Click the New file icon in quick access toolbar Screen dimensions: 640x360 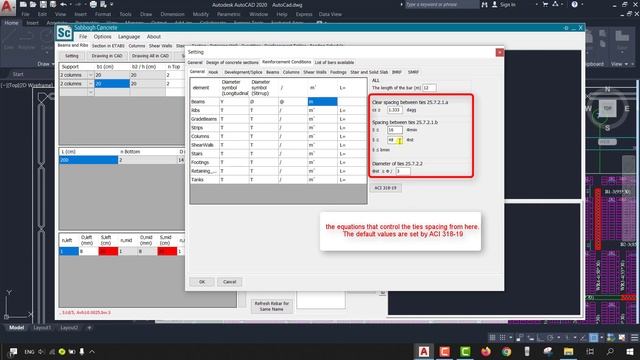(x=23, y=4)
